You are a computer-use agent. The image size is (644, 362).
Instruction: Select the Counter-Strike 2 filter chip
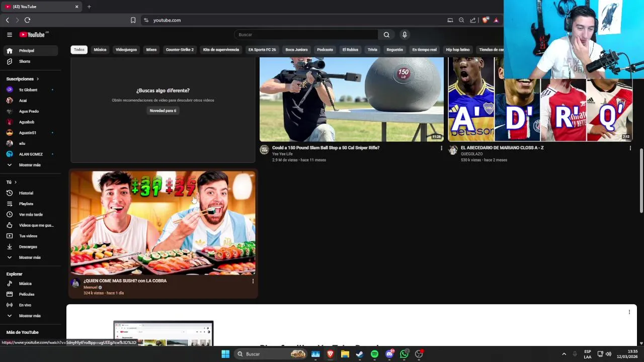(180, 50)
